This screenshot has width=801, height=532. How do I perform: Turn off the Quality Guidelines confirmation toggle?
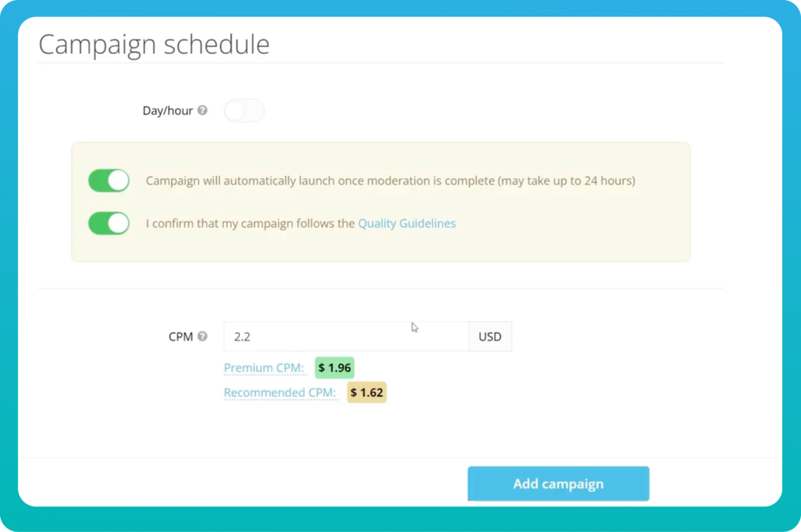109,223
